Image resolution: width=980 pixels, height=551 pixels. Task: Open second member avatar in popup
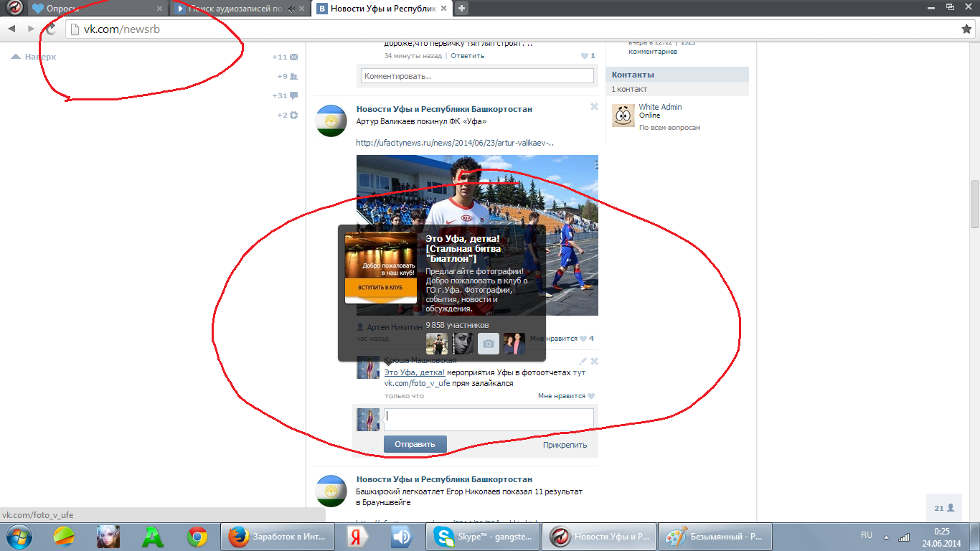463,344
